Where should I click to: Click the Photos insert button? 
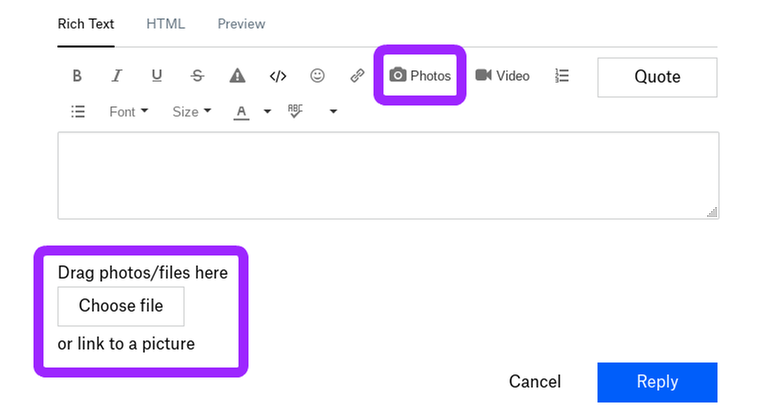[420, 76]
